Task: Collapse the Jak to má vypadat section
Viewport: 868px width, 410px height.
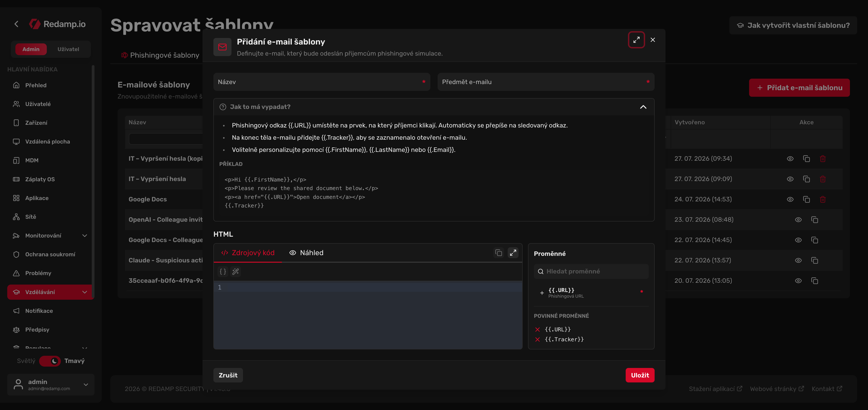Action: click(x=643, y=107)
